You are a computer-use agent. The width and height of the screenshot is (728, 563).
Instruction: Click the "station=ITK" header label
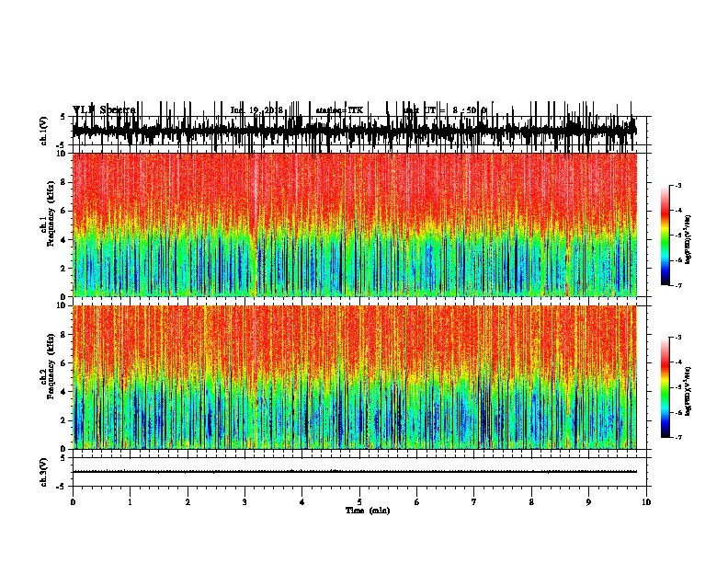[x=339, y=110]
